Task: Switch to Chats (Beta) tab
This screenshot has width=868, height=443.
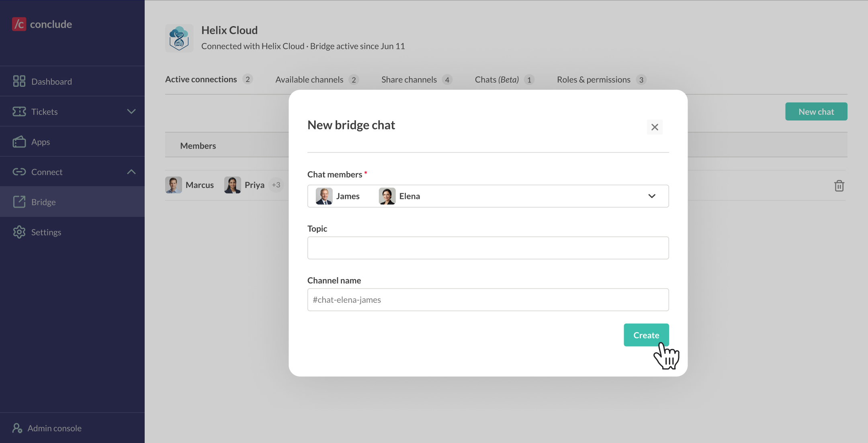Action: coord(504,80)
